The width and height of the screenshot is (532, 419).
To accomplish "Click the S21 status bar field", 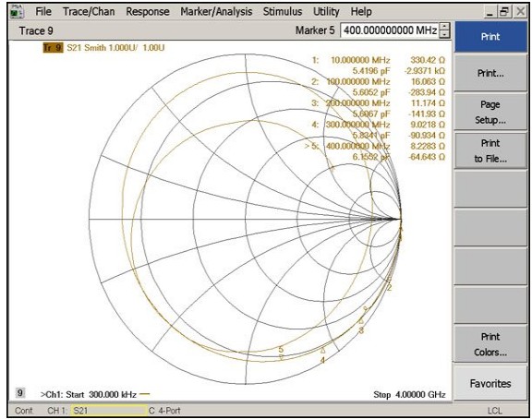I will point(109,411).
